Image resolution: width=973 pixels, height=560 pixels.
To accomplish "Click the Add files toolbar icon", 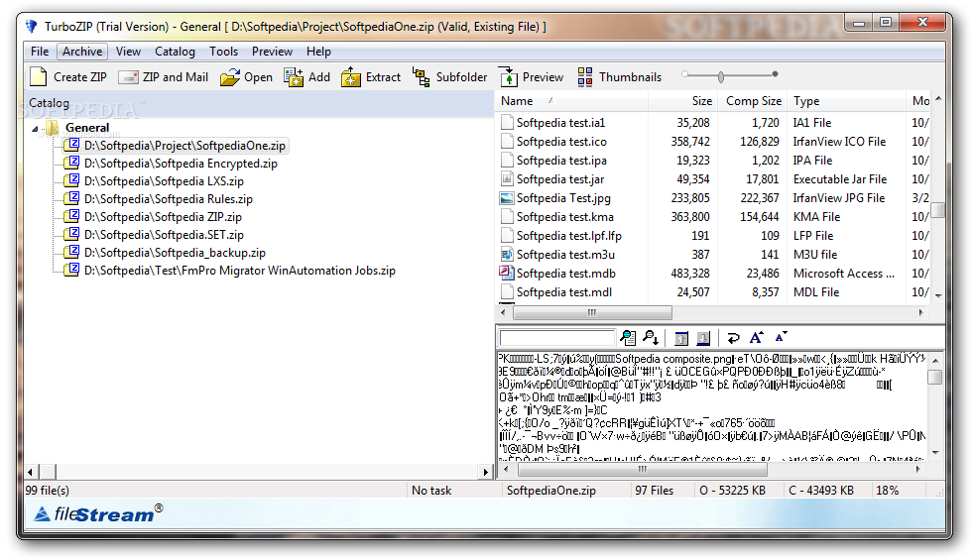I will pyautogui.click(x=293, y=77).
